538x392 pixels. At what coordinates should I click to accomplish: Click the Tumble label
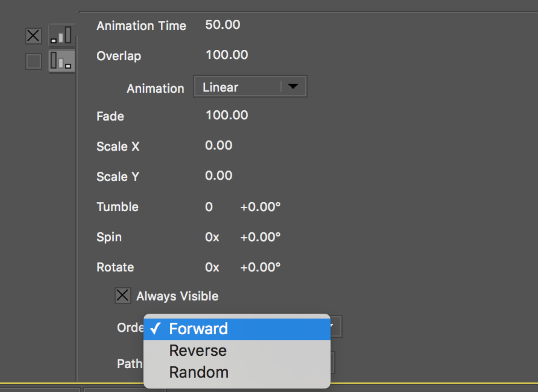point(117,207)
